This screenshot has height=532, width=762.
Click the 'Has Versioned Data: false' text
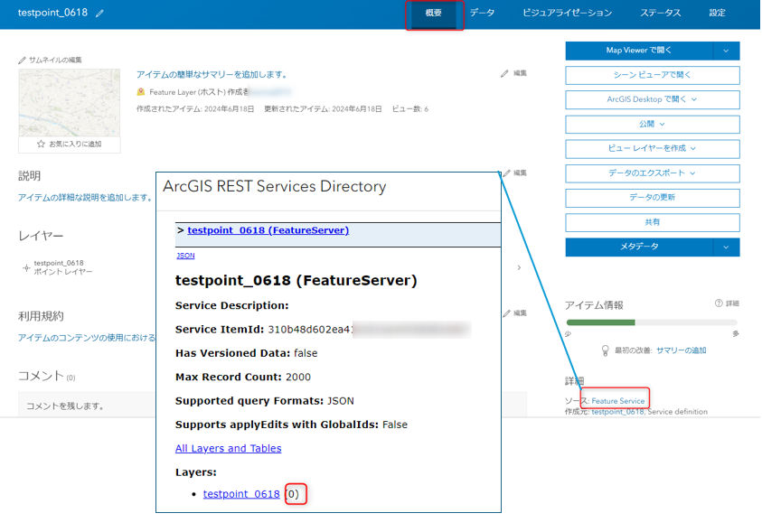(247, 353)
